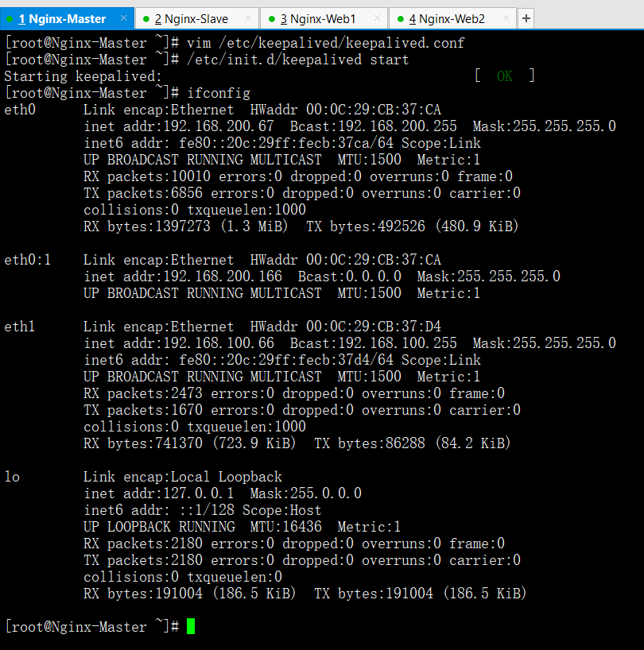Screen dimensions: 644x650
Task: Click 'RX bytes:191004 (186.5 KiB)' text
Action: click(190, 594)
